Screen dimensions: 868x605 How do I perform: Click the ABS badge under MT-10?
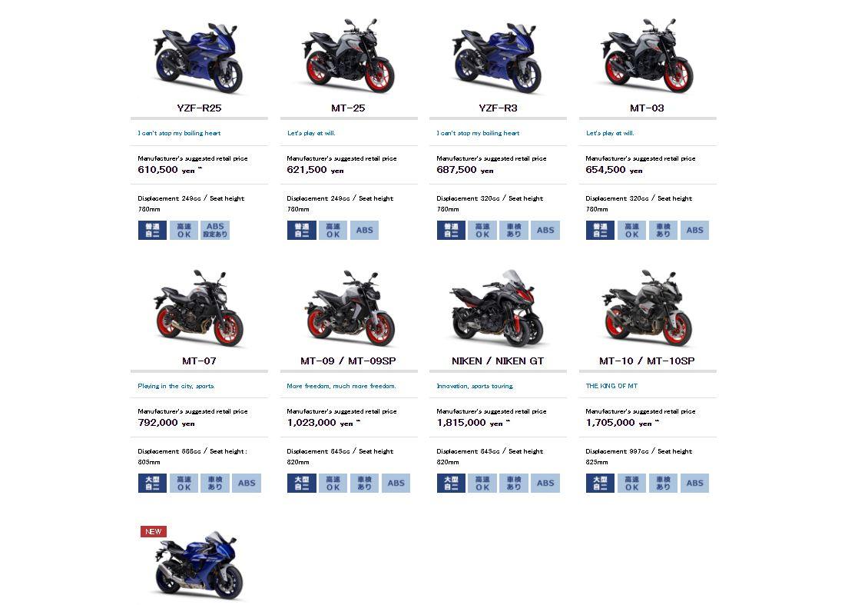pos(694,483)
